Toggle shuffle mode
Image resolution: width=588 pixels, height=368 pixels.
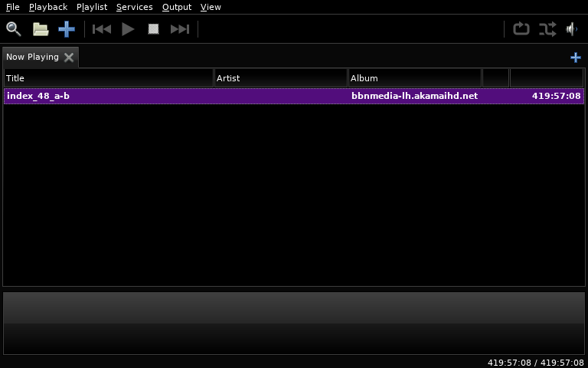tap(547, 29)
